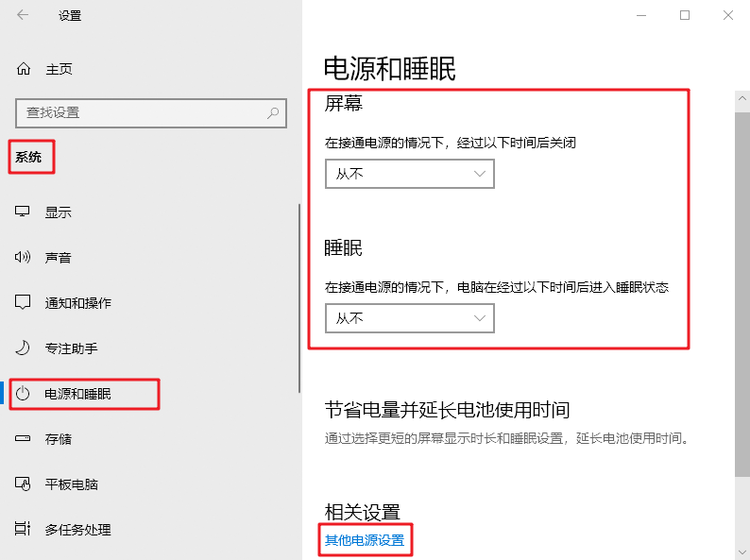The width and height of the screenshot is (750, 560).
Task: Click the drive icon for 存储
Action: 23,438
